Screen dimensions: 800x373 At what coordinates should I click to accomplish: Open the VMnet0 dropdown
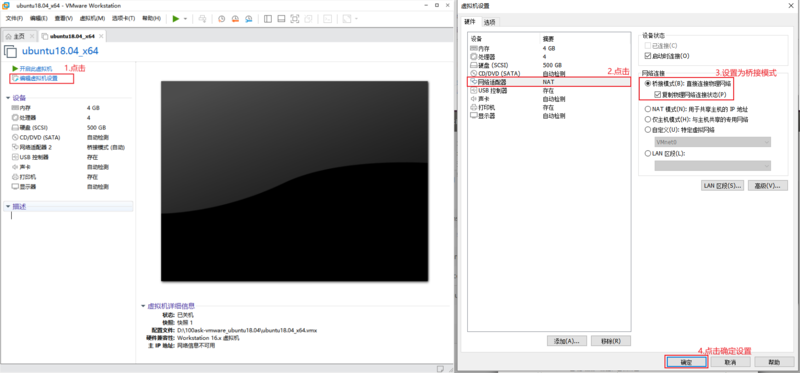pos(712,142)
